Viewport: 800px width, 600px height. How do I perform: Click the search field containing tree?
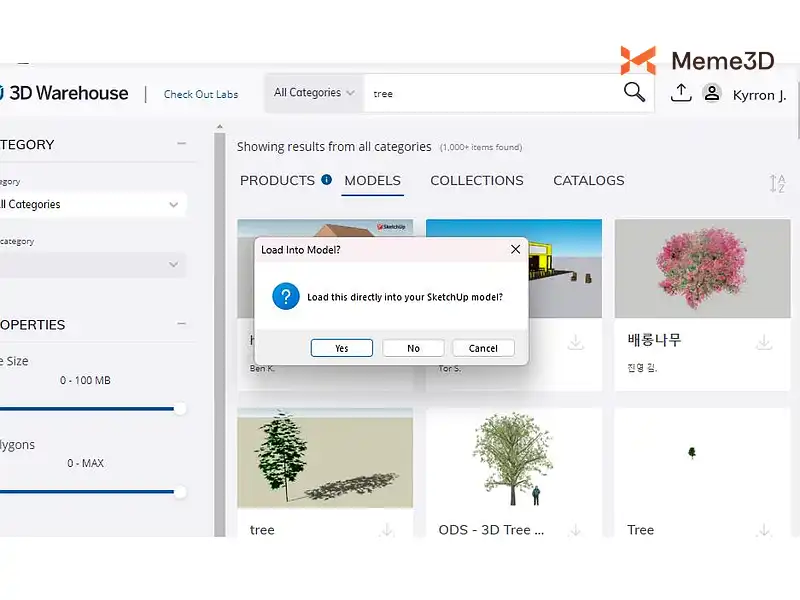click(x=492, y=93)
